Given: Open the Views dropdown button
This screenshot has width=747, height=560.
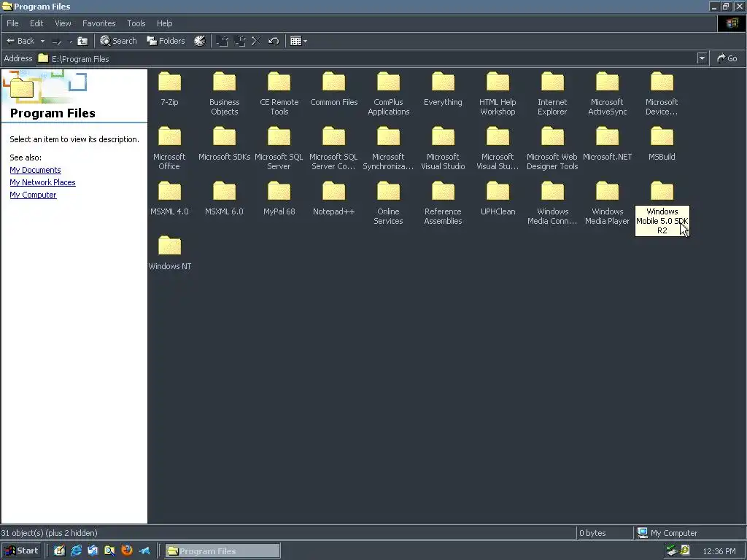Looking at the screenshot, I should click(298, 41).
